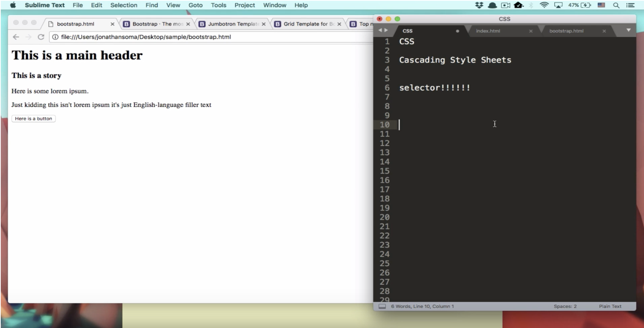Click the site info icon in address bar
644x328 pixels.
pyautogui.click(x=55, y=37)
